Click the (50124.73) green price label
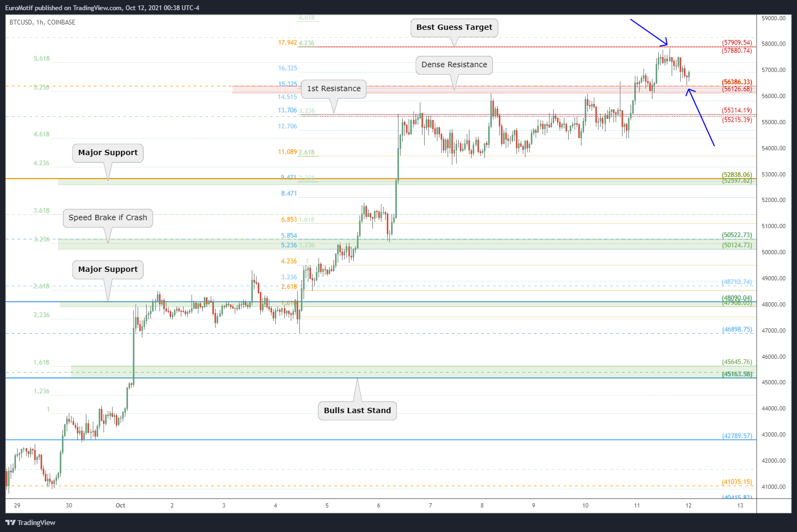 (x=737, y=245)
